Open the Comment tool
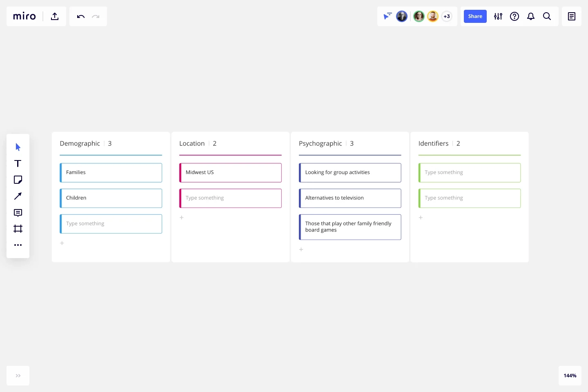This screenshot has height=392, width=588. click(18, 213)
